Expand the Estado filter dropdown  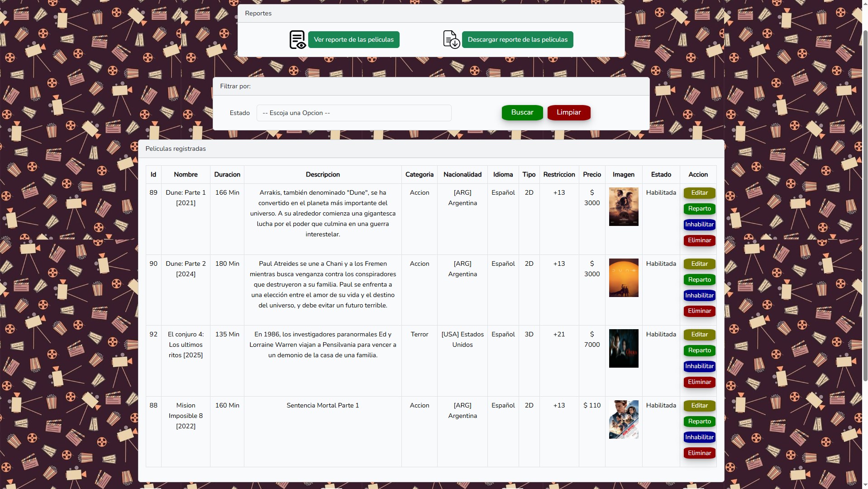pyautogui.click(x=353, y=113)
